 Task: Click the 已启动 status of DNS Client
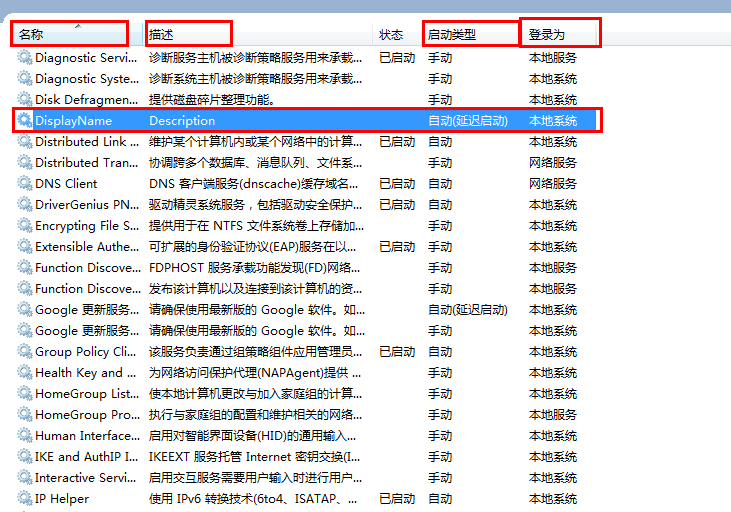(x=397, y=184)
